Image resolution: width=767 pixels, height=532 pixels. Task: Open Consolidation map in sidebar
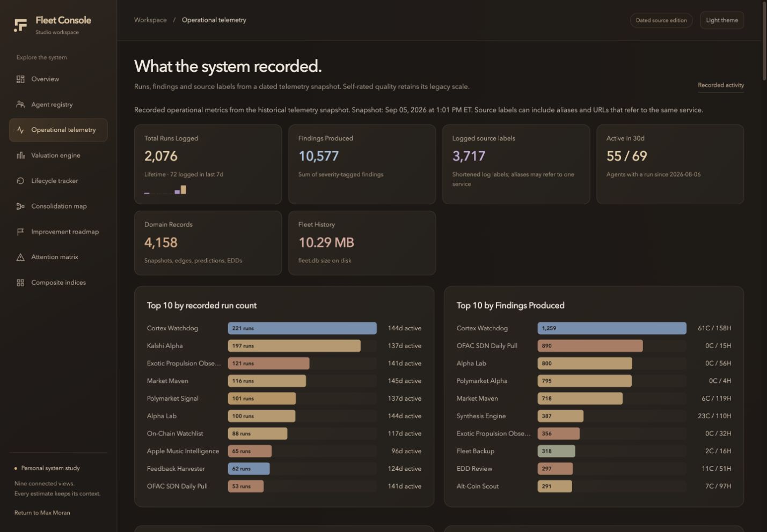pos(58,206)
